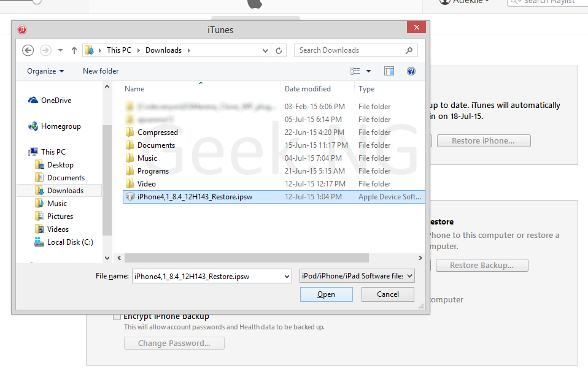Screen dimensions: 588x368
Task: Go up one folder level
Action: [x=74, y=50]
